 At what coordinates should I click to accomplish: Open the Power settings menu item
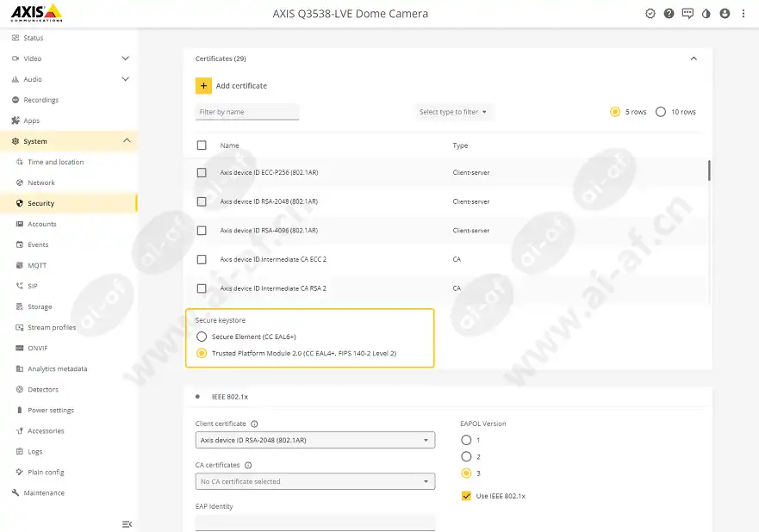coord(51,410)
